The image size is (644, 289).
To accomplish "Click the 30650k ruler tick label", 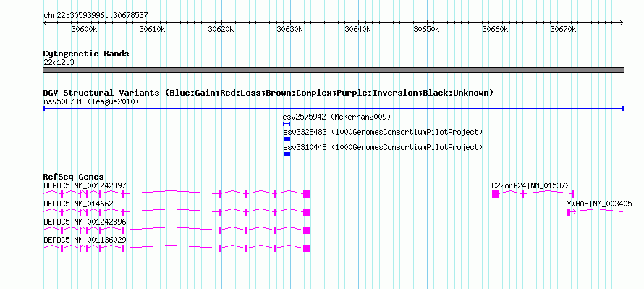I will tap(426, 29).
